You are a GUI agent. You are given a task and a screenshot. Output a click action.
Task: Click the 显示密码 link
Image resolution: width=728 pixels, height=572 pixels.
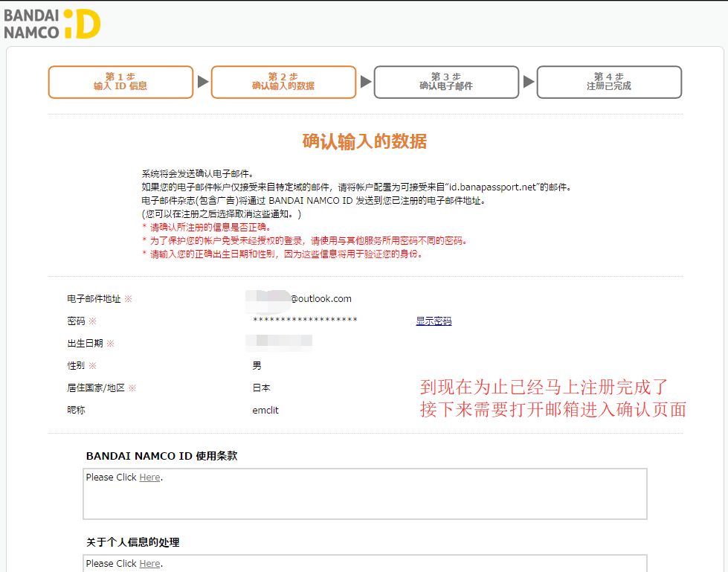coord(434,321)
